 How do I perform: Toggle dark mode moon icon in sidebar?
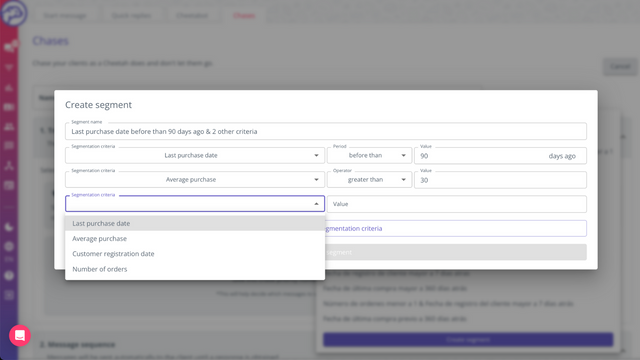[x=9, y=227]
